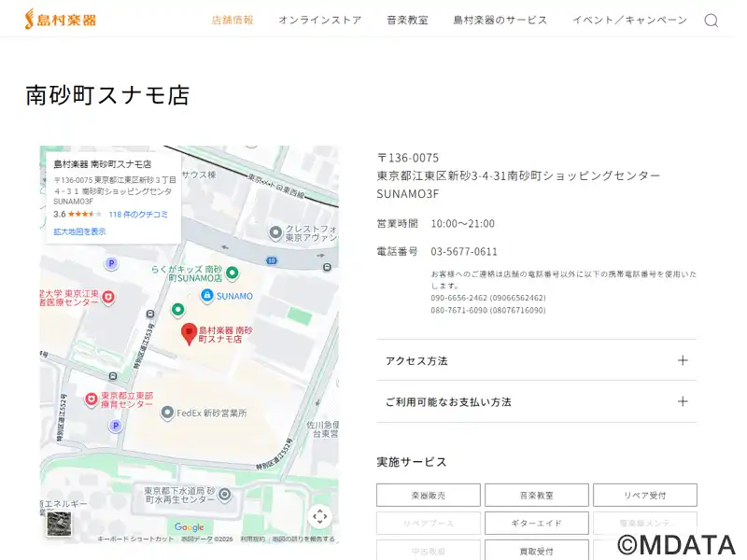Open the search magnifier icon
The height and width of the screenshot is (560, 747).
712,20
